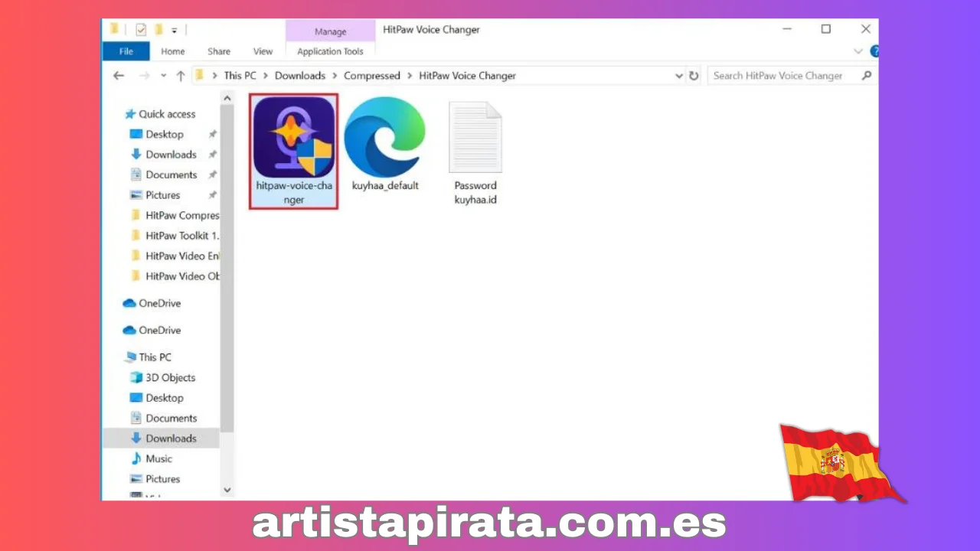Select Downloads under Quick access
The image size is (980, 551).
click(x=171, y=155)
